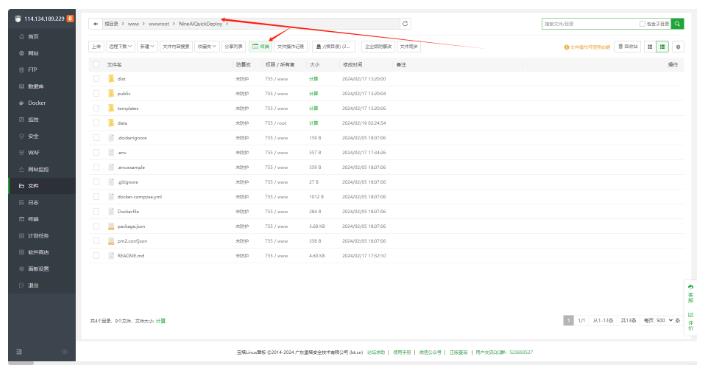Open the templates folder name
The width and height of the screenshot is (706, 371).
(x=128, y=109)
